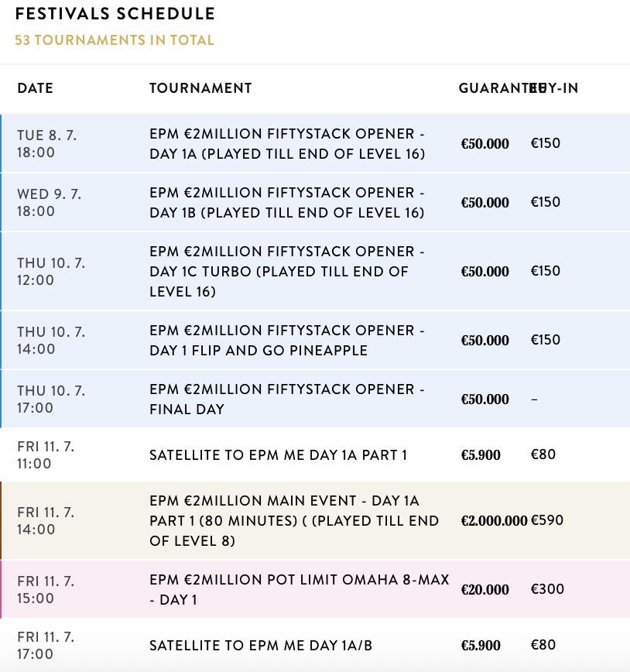The height and width of the screenshot is (672, 630).
Task: Open the Fiftystack Opener Final Day entry
Action: [287, 399]
